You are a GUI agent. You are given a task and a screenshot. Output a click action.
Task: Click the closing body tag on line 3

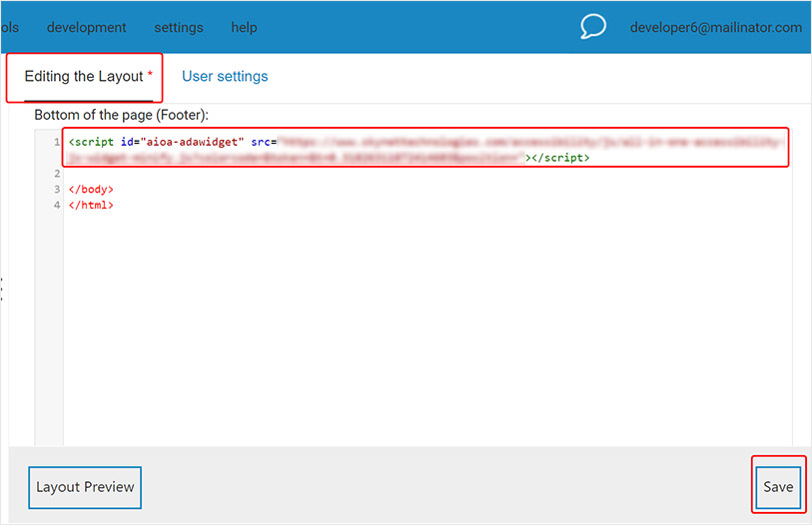91,189
